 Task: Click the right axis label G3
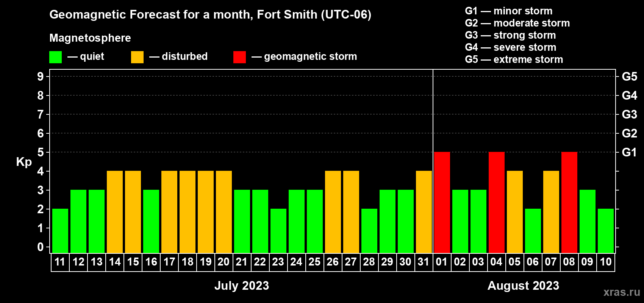pyautogui.click(x=630, y=114)
